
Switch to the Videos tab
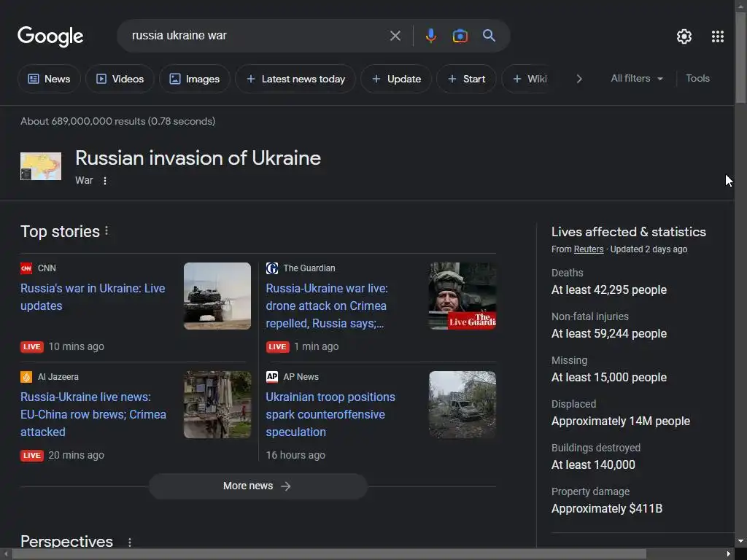[120, 79]
